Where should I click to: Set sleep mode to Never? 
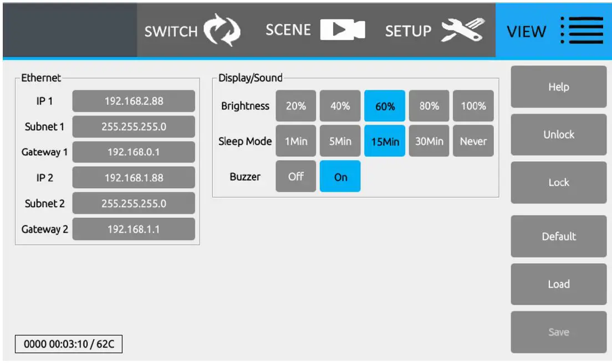click(473, 141)
